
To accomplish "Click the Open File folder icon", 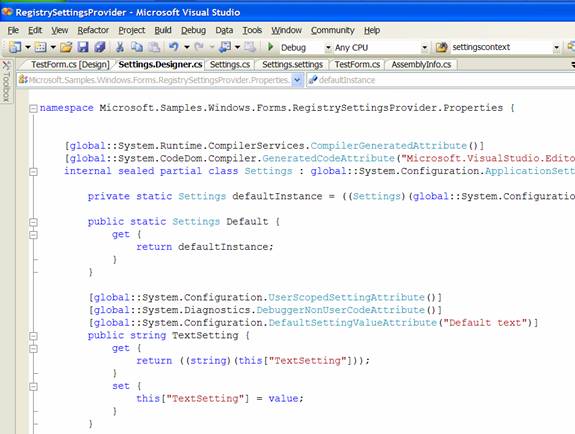I will click(x=66, y=47).
